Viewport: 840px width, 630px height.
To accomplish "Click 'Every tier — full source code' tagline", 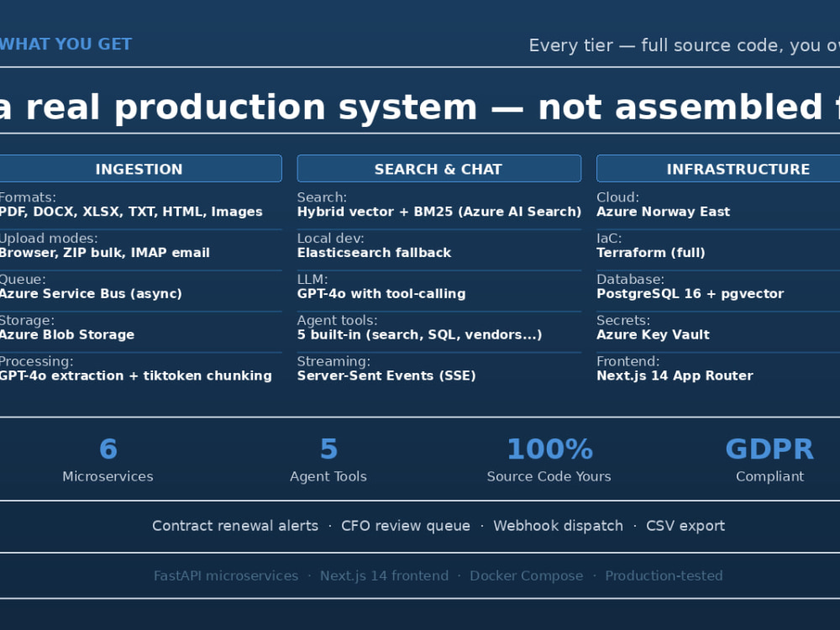I will [656, 45].
